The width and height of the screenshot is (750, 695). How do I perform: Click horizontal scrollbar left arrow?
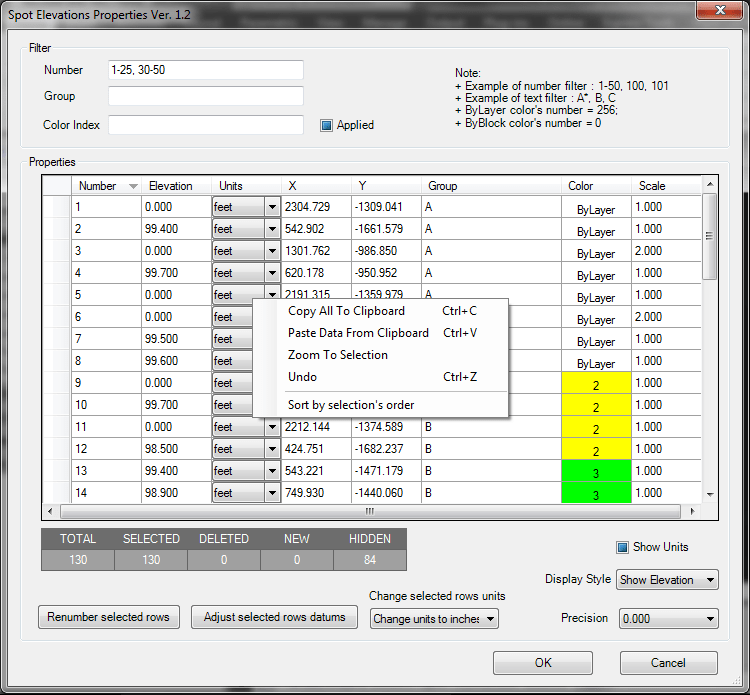click(x=50, y=511)
